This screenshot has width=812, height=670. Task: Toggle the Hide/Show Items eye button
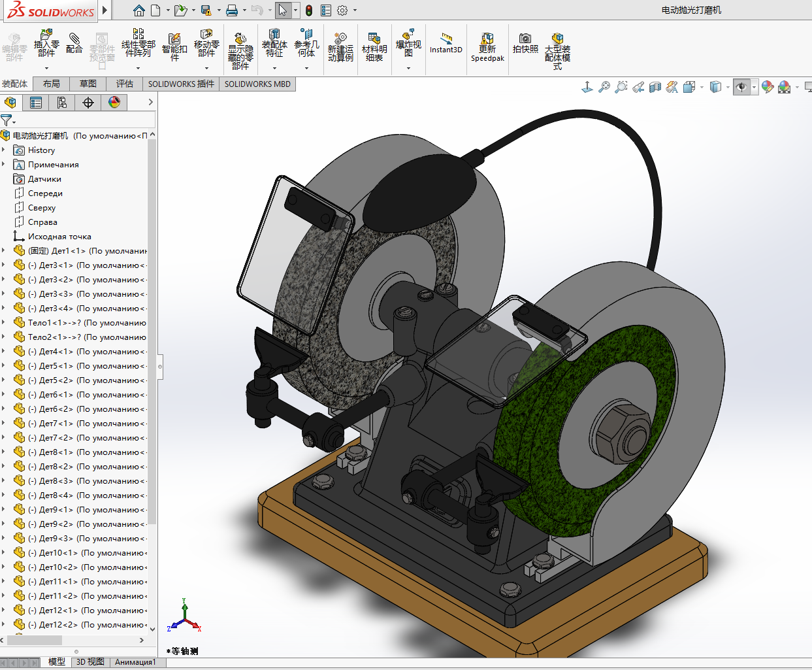(x=741, y=87)
